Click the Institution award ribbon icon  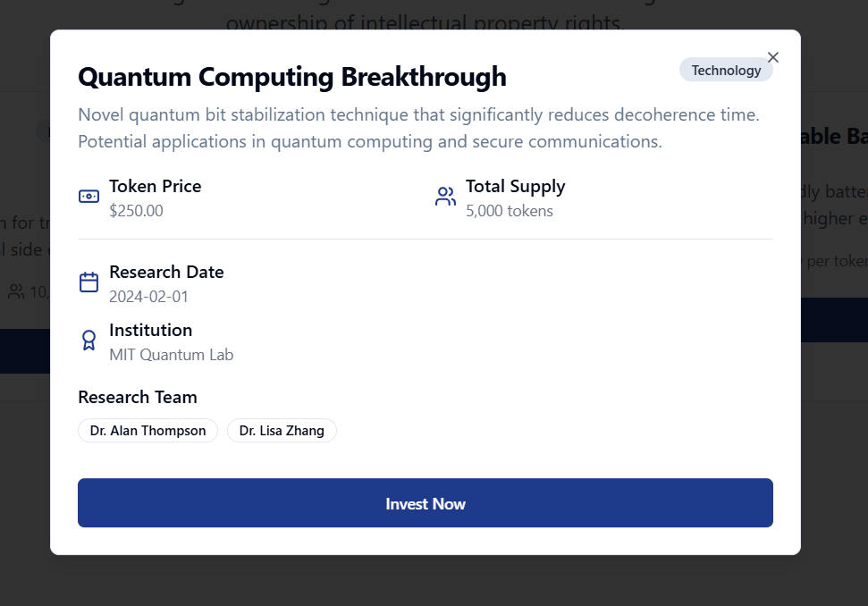tap(88, 341)
